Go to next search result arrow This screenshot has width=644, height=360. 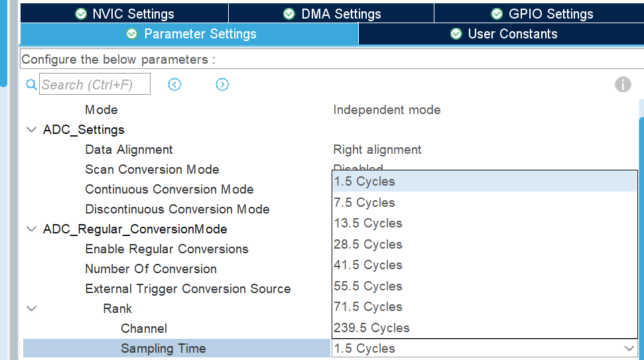click(x=222, y=84)
